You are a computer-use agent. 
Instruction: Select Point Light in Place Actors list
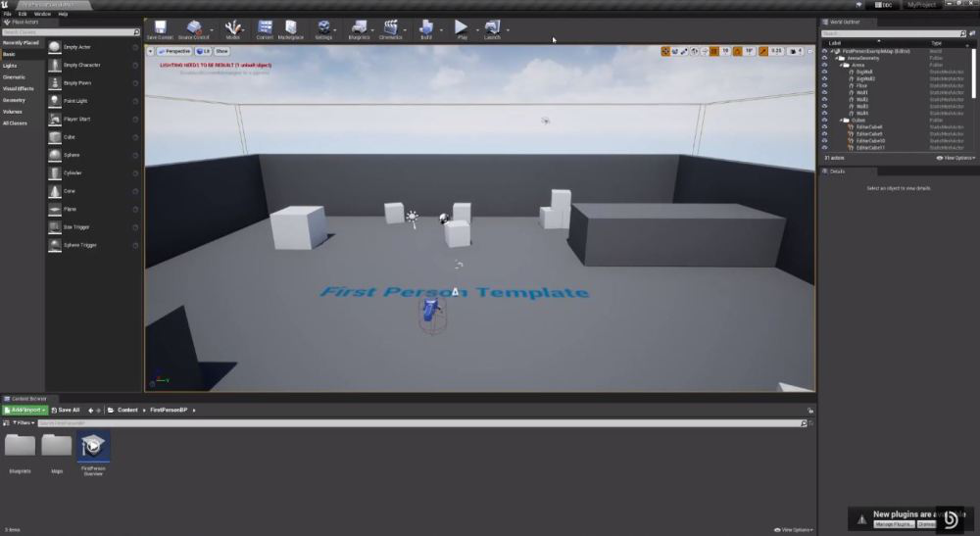(x=93, y=101)
